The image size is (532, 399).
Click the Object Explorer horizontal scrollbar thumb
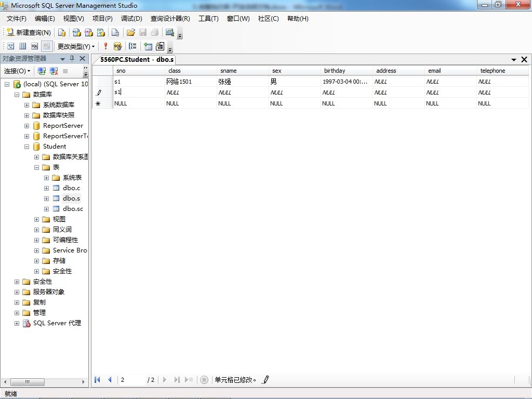point(28,382)
